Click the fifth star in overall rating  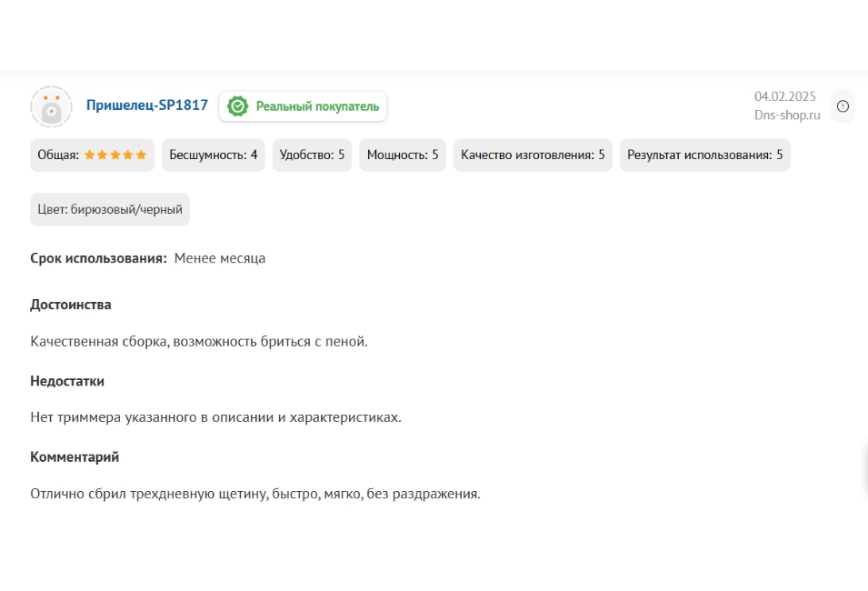pos(141,155)
